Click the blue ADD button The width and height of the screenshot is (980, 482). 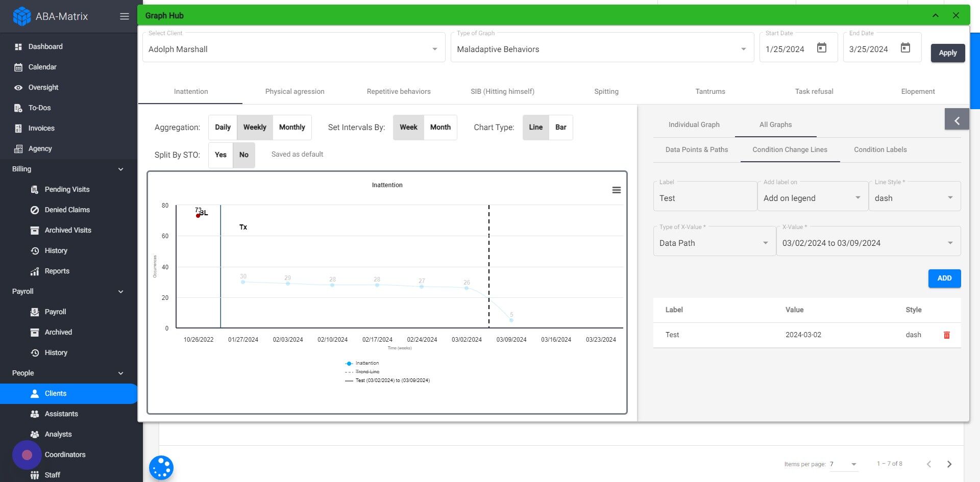[x=944, y=278]
